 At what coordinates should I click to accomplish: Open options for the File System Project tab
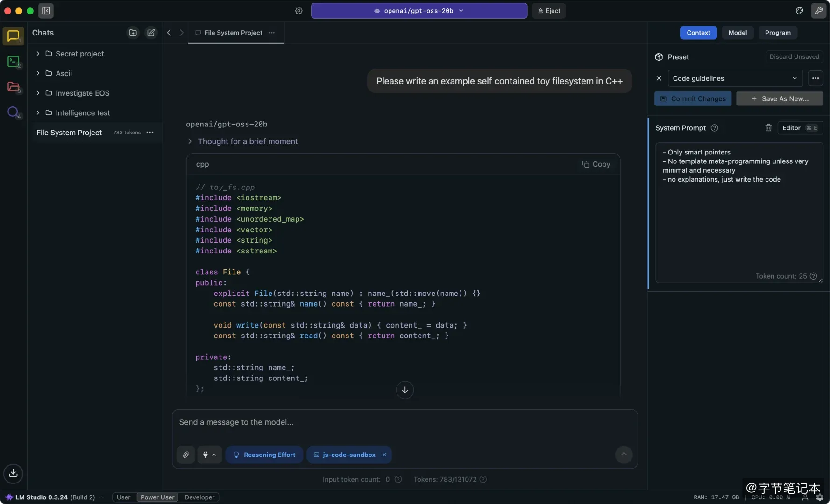[x=272, y=33]
